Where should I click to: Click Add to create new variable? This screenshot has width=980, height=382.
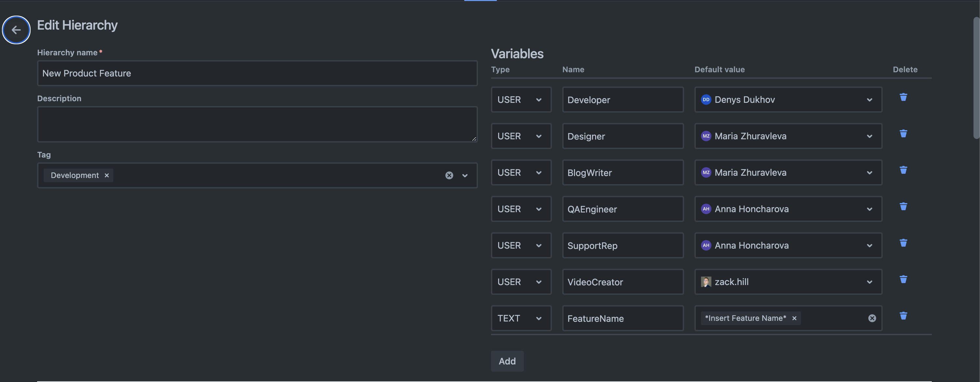click(x=507, y=361)
